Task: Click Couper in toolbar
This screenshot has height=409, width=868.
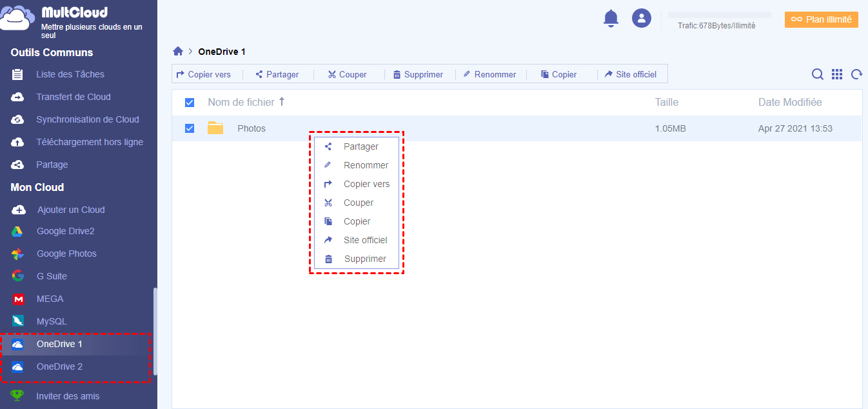Action: pos(347,74)
